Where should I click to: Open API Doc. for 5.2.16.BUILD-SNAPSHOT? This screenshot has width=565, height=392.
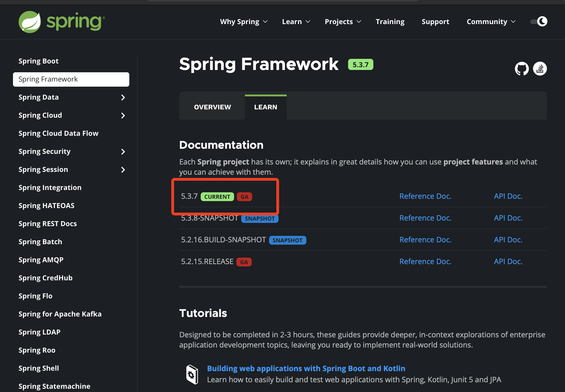click(x=508, y=240)
